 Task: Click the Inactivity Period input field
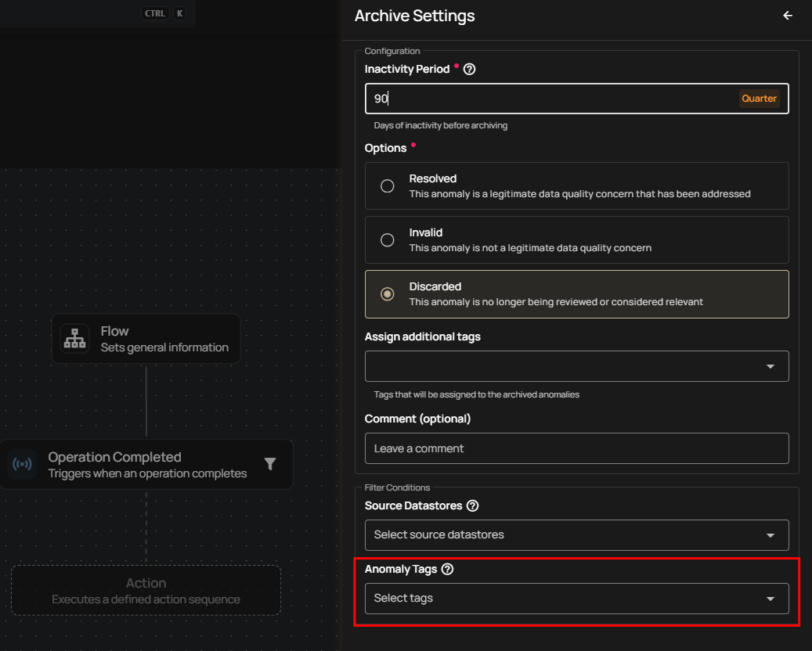[x=548, y=99]
